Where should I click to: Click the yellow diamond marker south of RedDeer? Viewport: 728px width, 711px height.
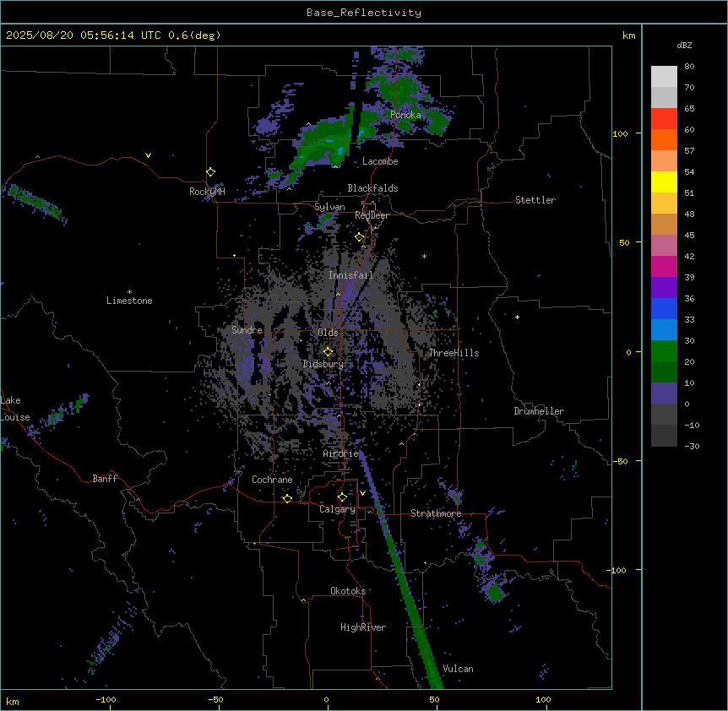click(x=359, y=237)
